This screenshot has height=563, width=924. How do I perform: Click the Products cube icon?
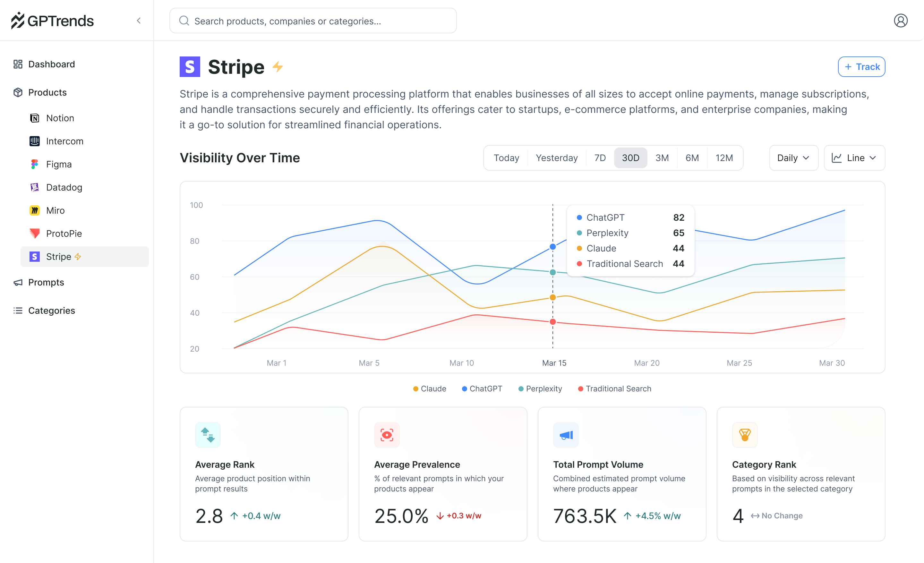pyautogui.click(x=18, y=92)
